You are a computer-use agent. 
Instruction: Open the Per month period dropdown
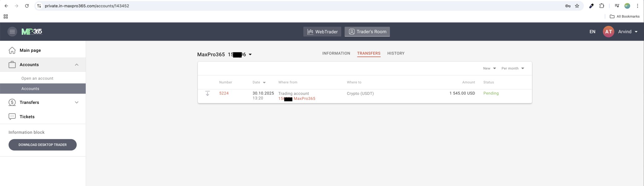click(x=513, y=69)
